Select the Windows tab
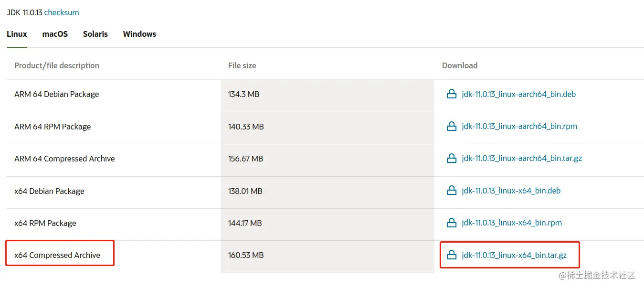The image size is (644, 289). tap(139, 34)
